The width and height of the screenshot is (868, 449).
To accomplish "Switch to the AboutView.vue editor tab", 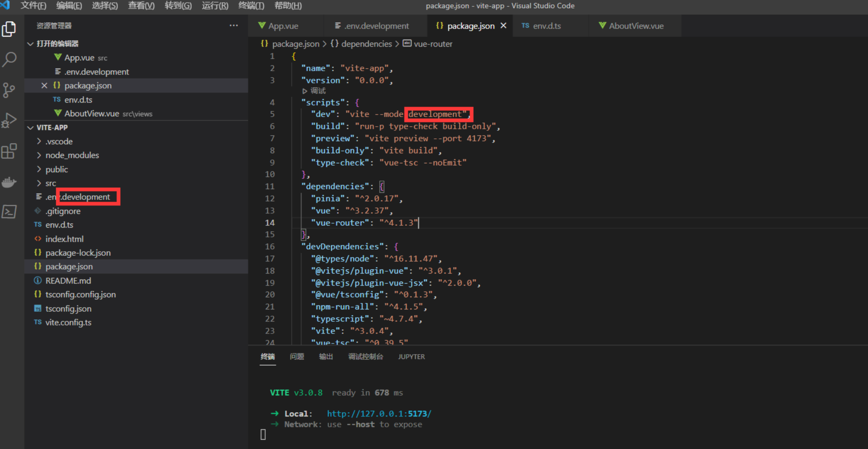I will 635,25.
